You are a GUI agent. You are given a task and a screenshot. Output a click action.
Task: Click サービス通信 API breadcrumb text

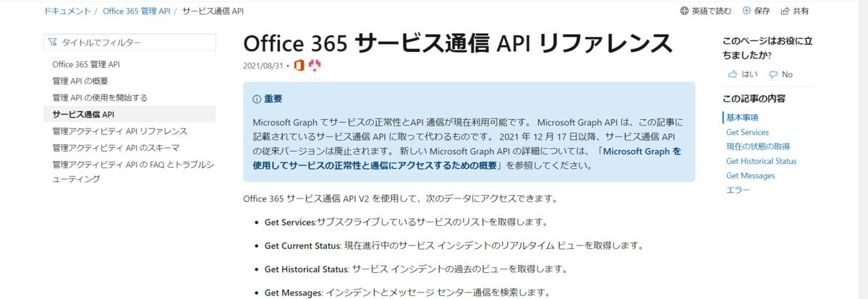coord(213,11)
